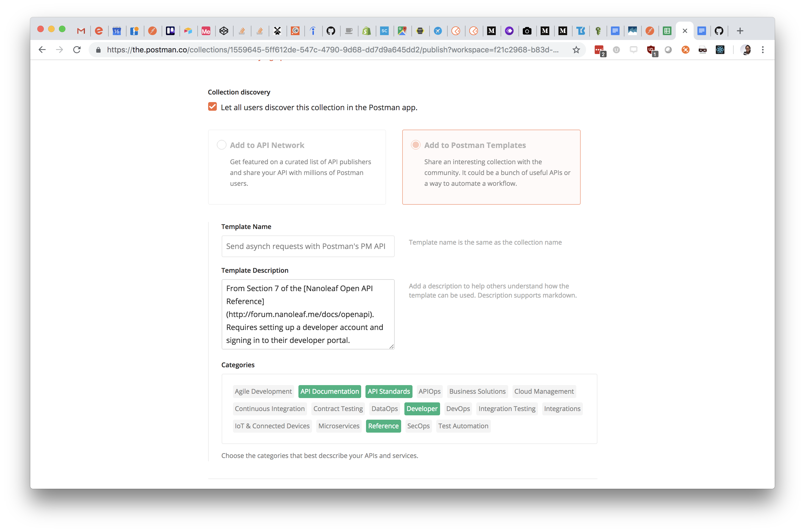Screen dimensions: 805x532
Task: Switch to the Google Docs tab
Action: pos(702,31)
